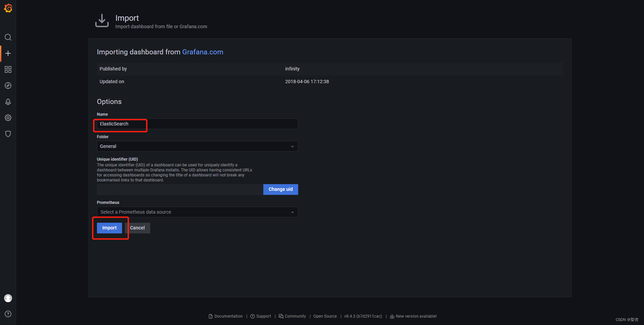This screenshot has height=325, width=644.
Task: Open the search dashboards icon
Action: pos(8,37)
